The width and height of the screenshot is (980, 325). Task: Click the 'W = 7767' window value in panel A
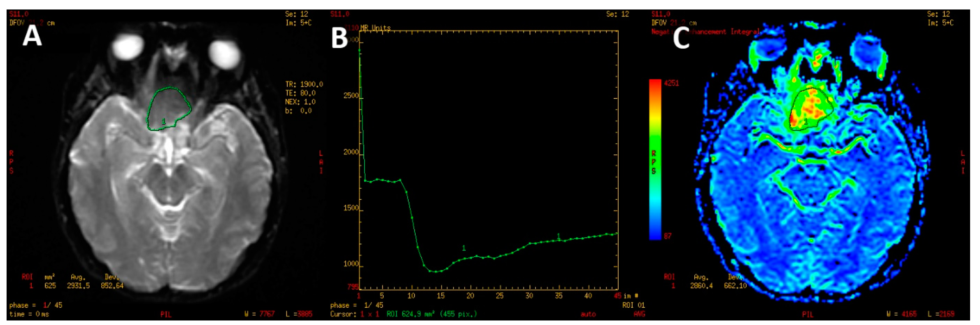[259, 314]
